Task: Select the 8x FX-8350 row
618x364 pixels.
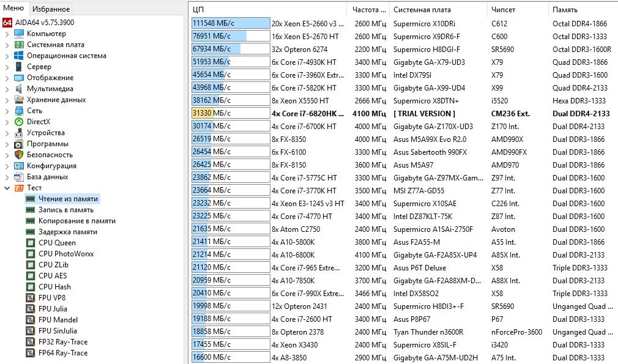Action: [x=404, y=139]
